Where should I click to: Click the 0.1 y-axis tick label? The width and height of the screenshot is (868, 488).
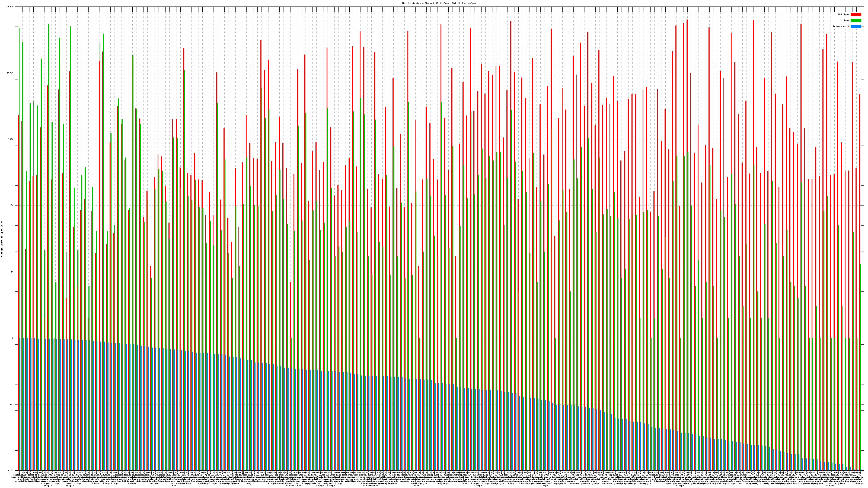click(12, 404)
